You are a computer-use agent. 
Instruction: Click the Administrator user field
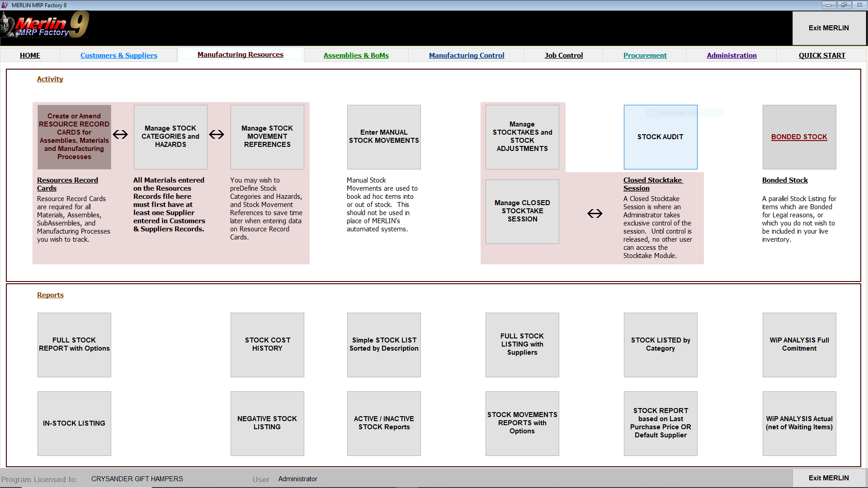coord(297,479)
